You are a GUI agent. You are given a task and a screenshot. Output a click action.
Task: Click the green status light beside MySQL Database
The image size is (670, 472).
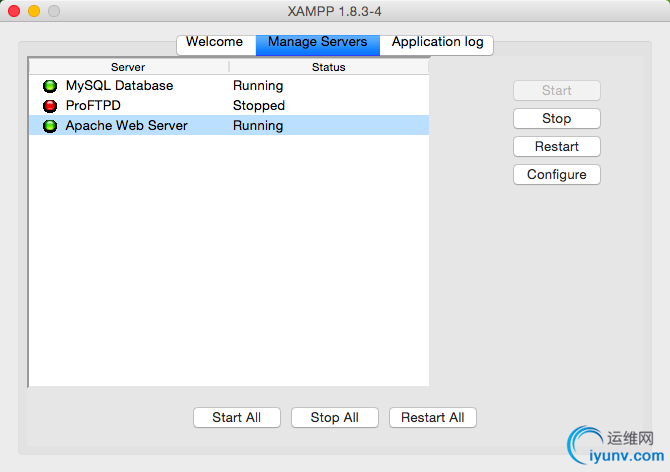50,86
